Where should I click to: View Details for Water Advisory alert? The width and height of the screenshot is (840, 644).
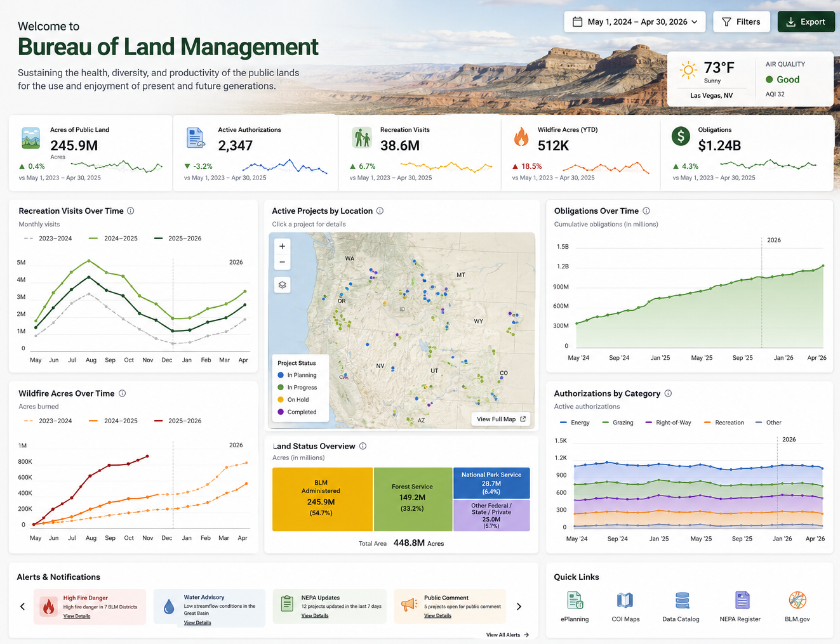point(197,622)
